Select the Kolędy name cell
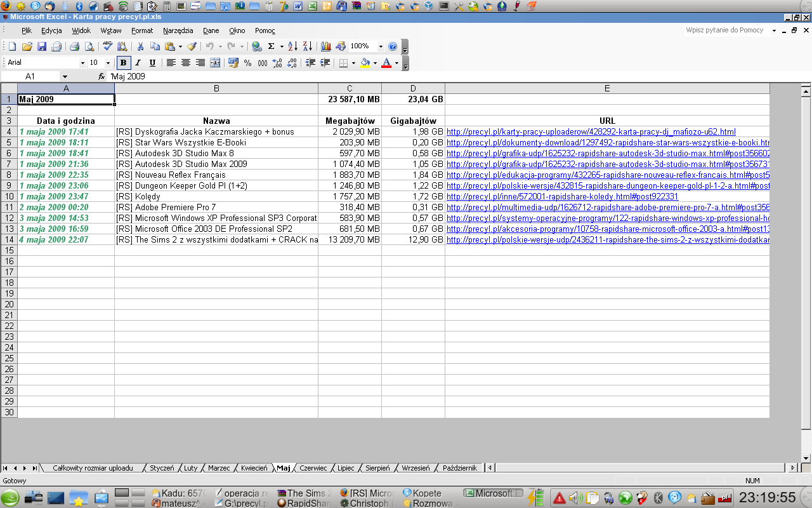 point(216,196)
